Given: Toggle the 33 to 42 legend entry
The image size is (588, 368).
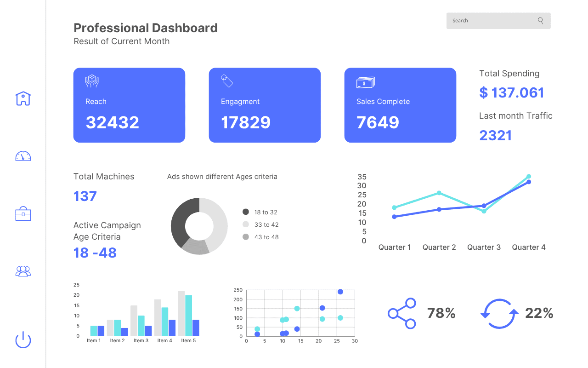Looking at the screenshot, I should (260, 224).
